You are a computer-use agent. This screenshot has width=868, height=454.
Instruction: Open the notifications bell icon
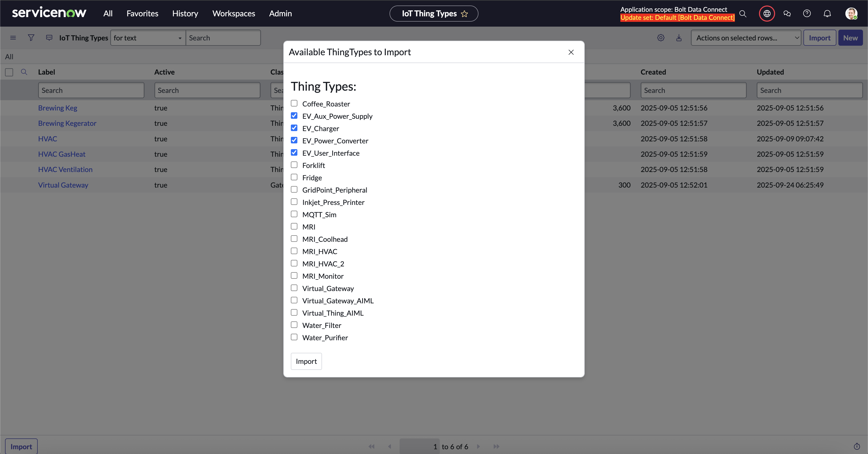[x=827, y=14]
